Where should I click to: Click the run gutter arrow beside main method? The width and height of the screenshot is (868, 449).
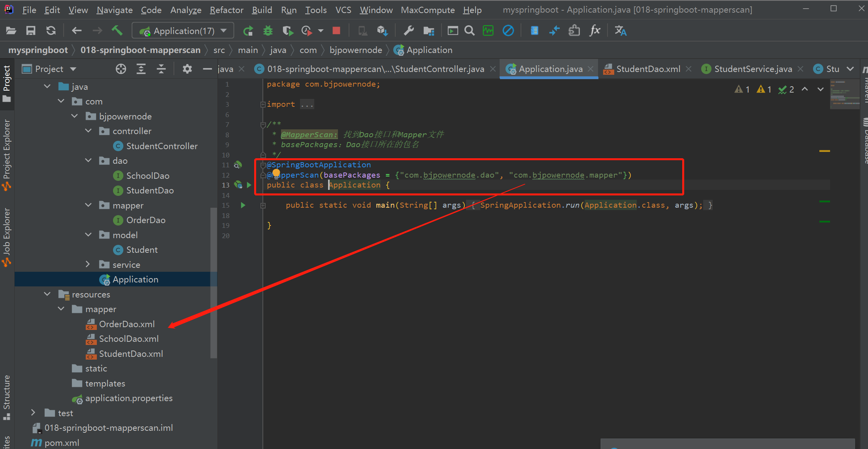click(243, 205)
